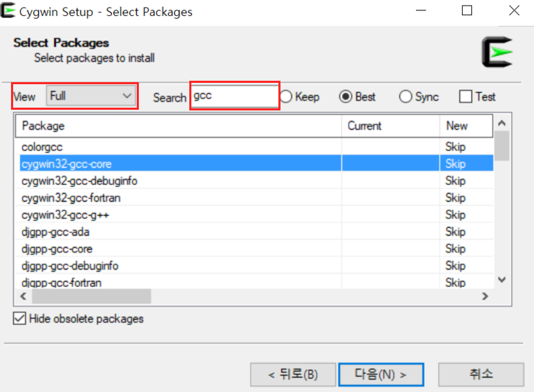This screenshot has width=534, height=392.
Task: Select the cygwin32-gcc-g++ package row
Action: (254, 215)
